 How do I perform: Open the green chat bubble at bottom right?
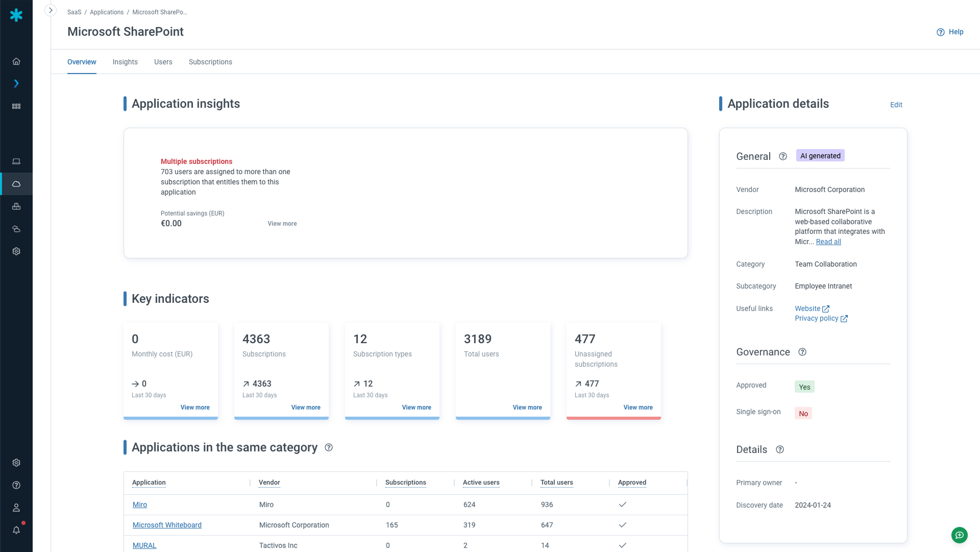click(959, 535)
